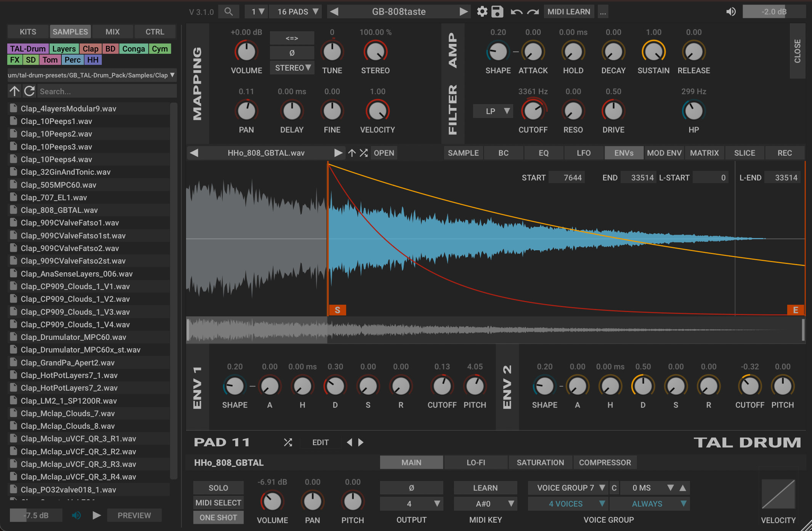Click the sample start marker S
812x531 pixels.
pyautogui.click(x=337, y=310)
